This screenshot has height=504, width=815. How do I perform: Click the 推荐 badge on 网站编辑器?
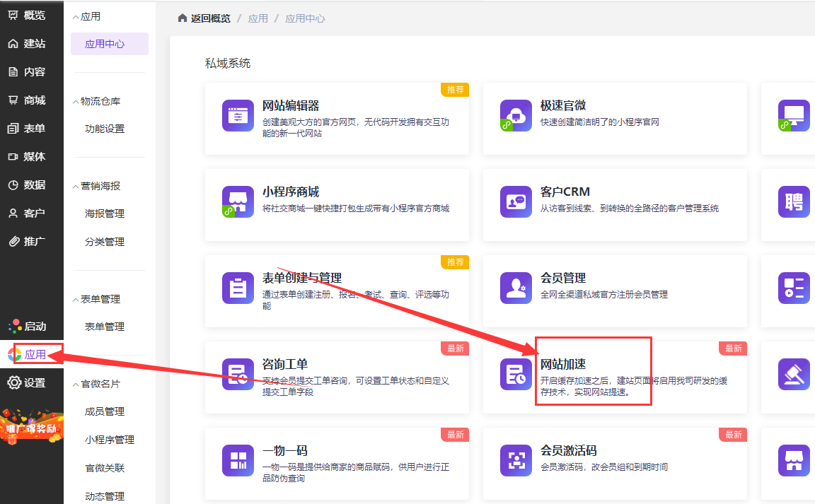455,89
